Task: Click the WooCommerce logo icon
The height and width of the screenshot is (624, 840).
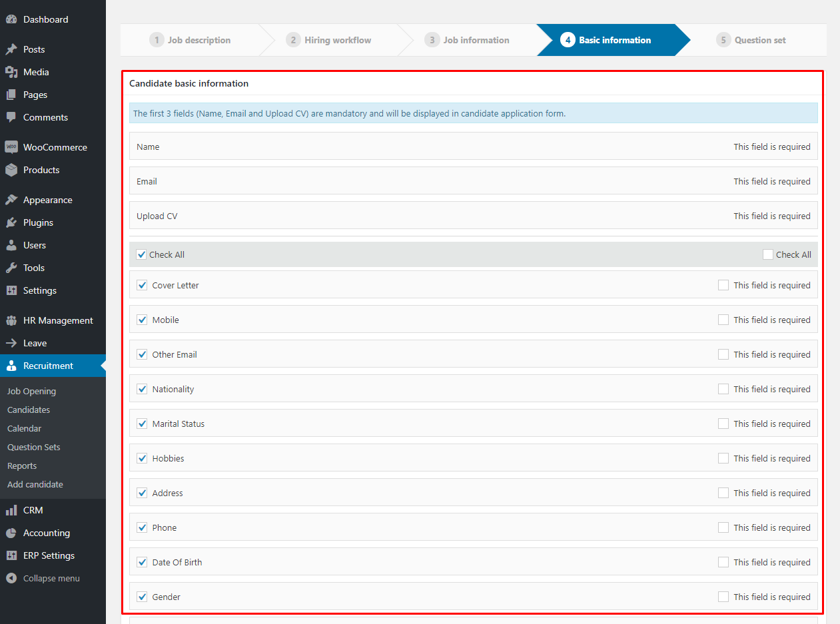Action: (x=11, y=147)
